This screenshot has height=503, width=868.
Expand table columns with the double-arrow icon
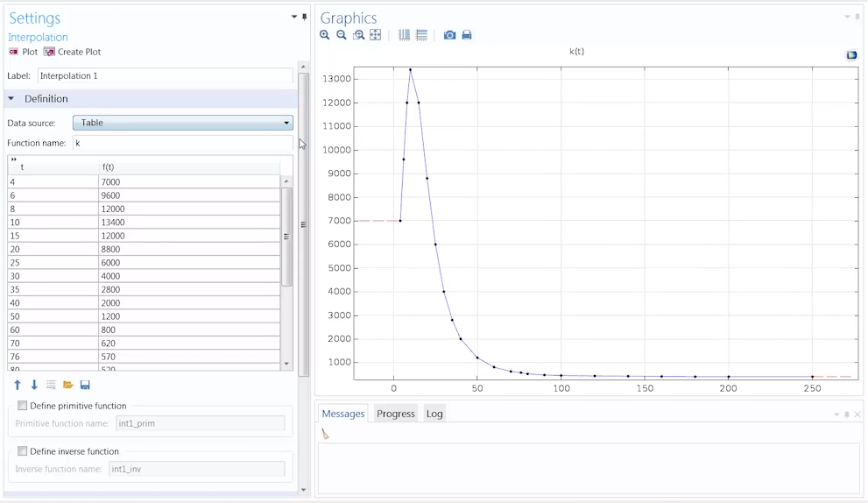point(14,160)
